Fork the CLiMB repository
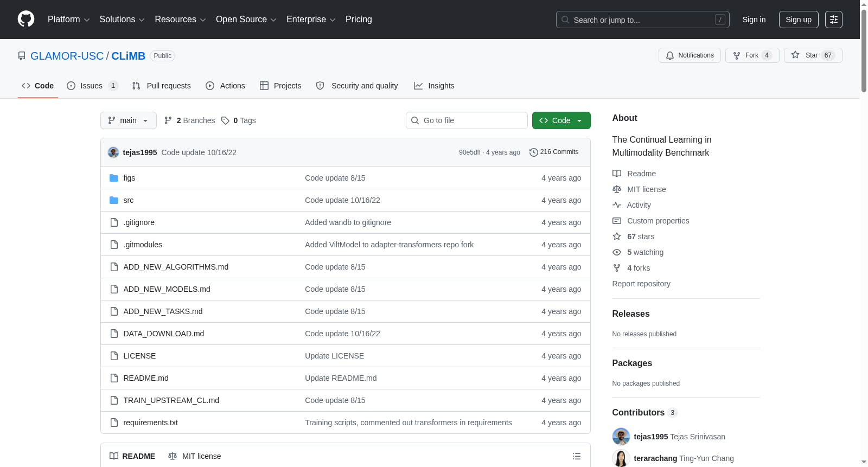The image size is (868, 467). [x=752, y=55]
